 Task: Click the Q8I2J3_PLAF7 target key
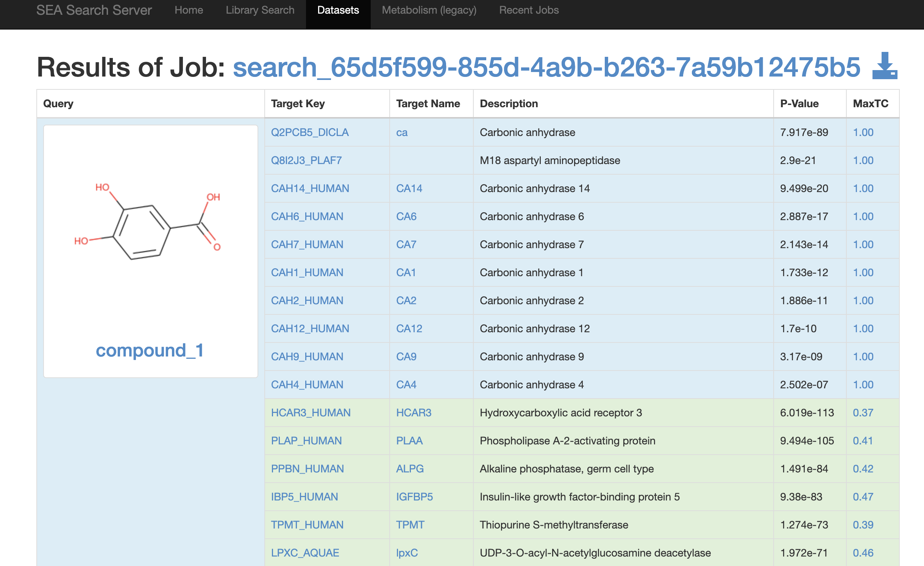(x=306, y=161)
